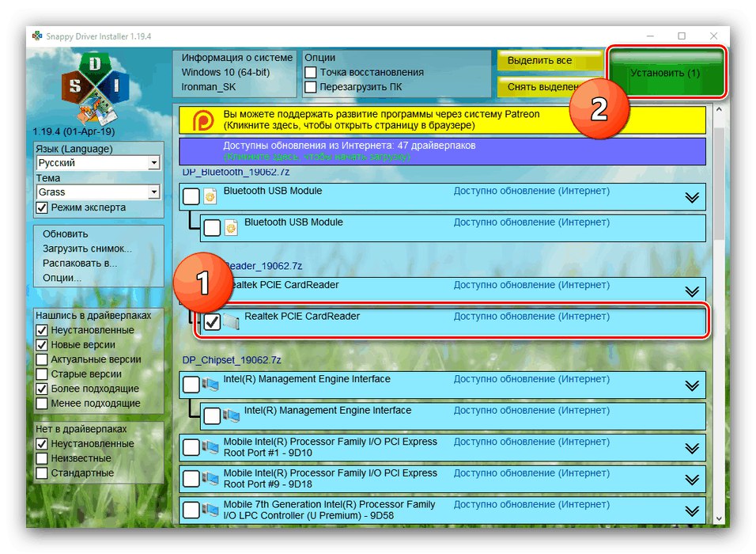Expand Root Port #1 - 9D10 chevron

[x=692, y=448]
